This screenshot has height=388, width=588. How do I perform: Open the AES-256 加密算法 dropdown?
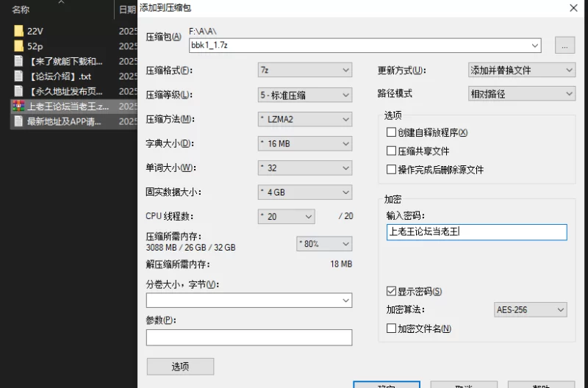tap(530, 309)
